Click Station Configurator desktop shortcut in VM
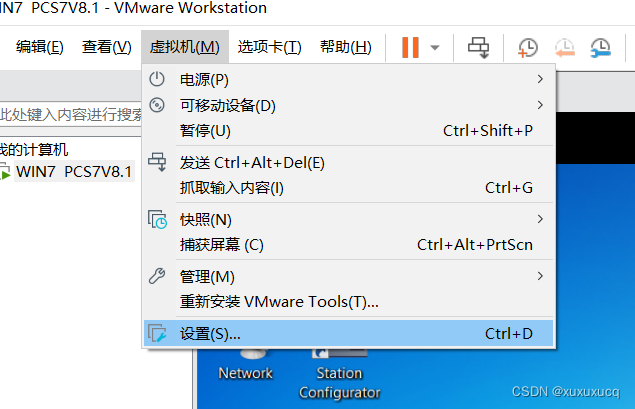635x409 pixels. pyautogui.click(x=339, y=377)
